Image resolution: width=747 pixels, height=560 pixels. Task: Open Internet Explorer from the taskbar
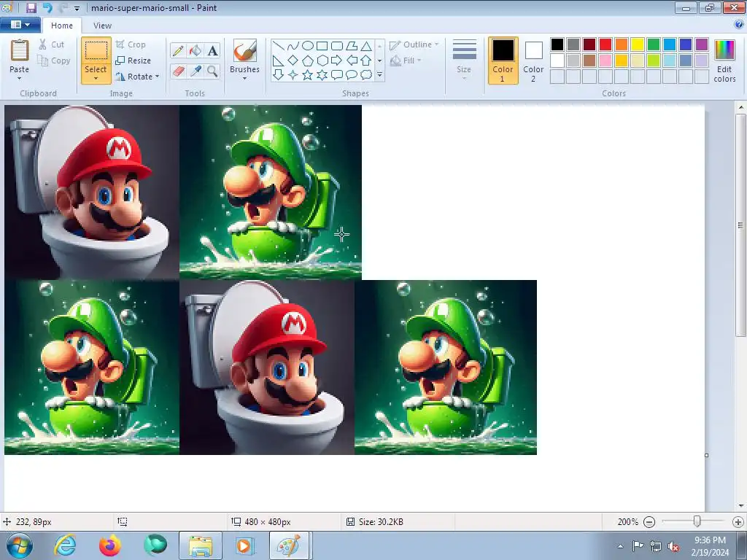click(x=65, y=545)
